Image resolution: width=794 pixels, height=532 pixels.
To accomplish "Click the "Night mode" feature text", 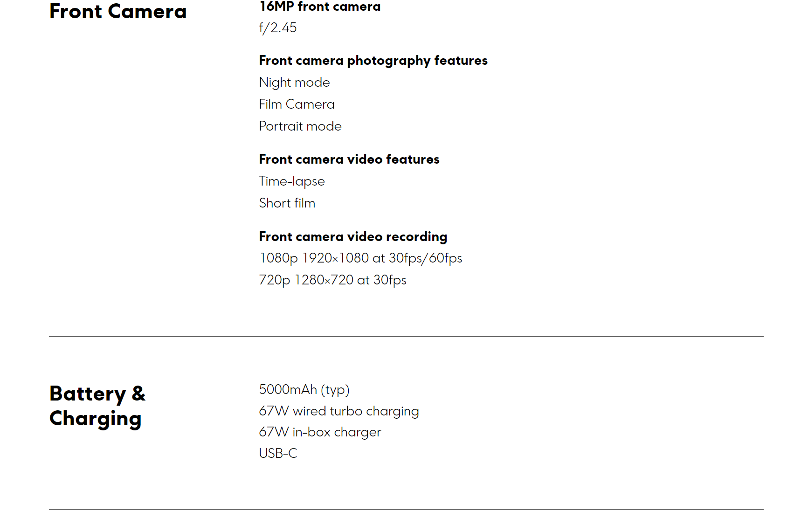I will [294, 83].
